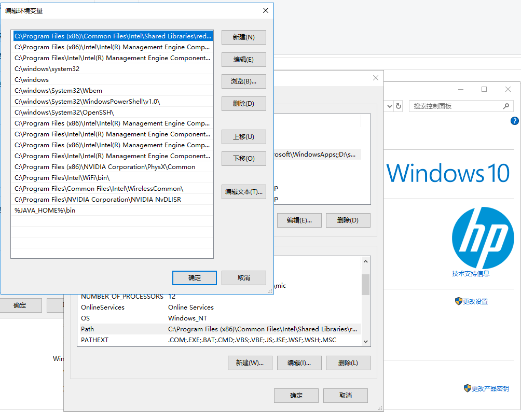Screen dimensions: 521x420
Task: Click user variables 编辑(E)... button
Action: [299, 220]
